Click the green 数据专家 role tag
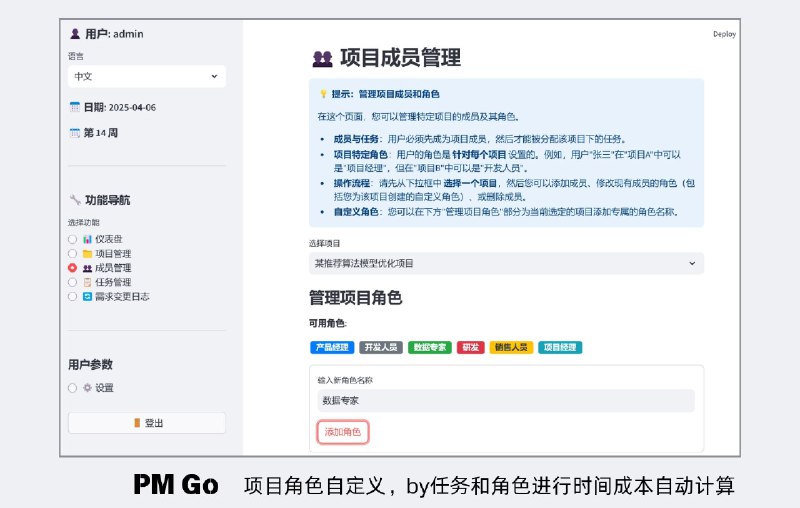Image resolution: width=800 pixels, height=508 pixels. click(x=430, y=347)
